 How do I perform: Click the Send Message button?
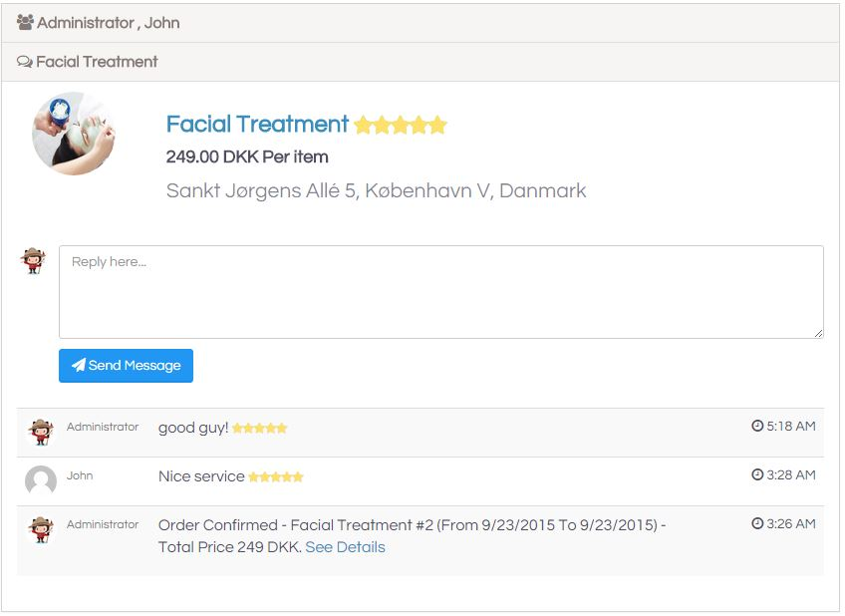click(x=126, y=366)
